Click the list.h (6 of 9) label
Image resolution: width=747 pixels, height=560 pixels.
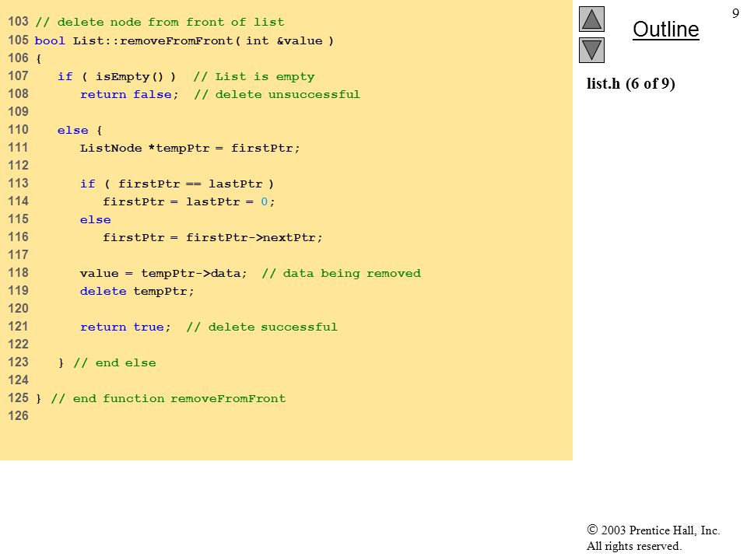click(x=631, y=84)
